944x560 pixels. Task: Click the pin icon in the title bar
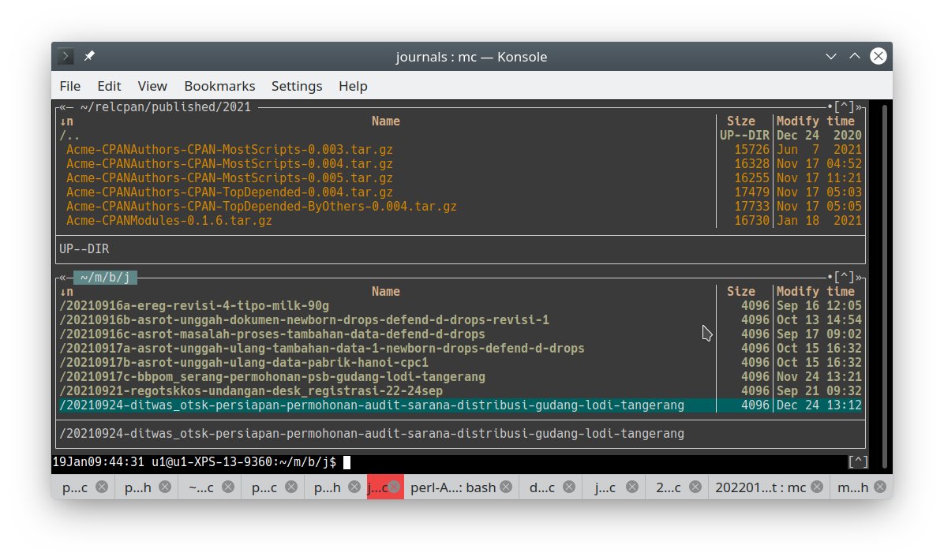(90, 57)
